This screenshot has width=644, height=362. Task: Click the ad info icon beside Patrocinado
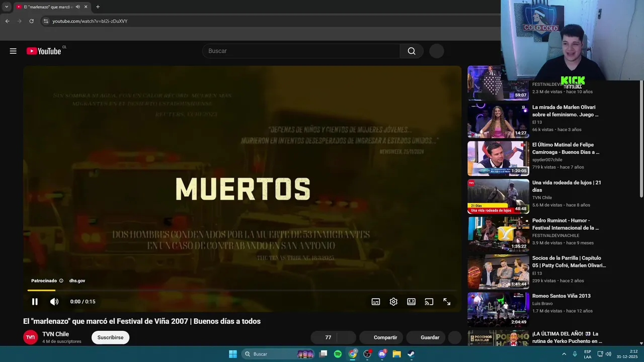pos(61,281)
